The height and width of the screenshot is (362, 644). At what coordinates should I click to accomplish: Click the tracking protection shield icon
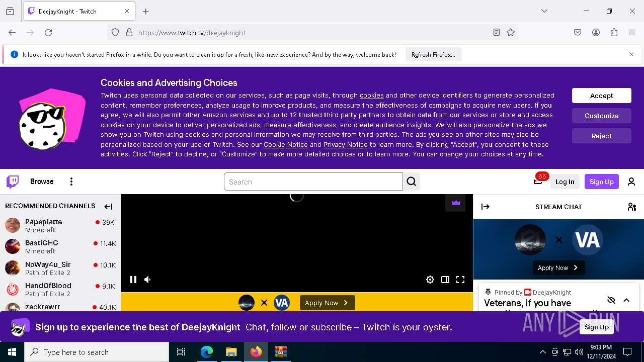[115, 32]
